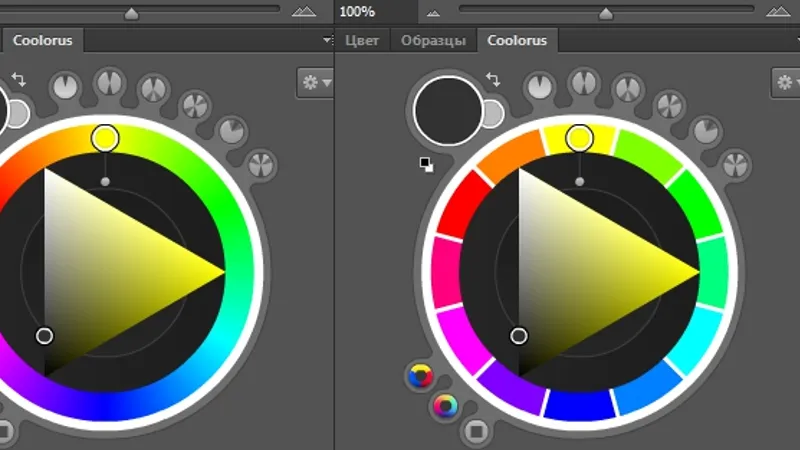Select single-wedge harmony icon in right panel
Viewport: 800px width, 450px height.
540,86
